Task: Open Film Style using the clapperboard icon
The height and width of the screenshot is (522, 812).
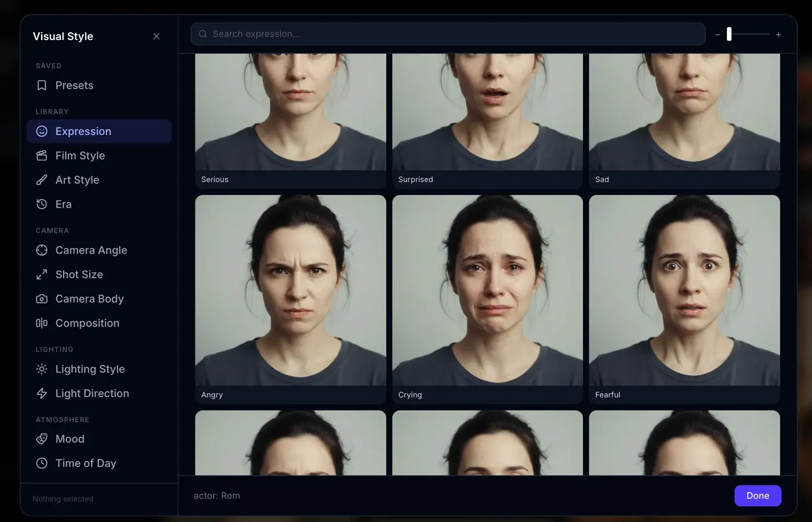Action: (41, 155)
